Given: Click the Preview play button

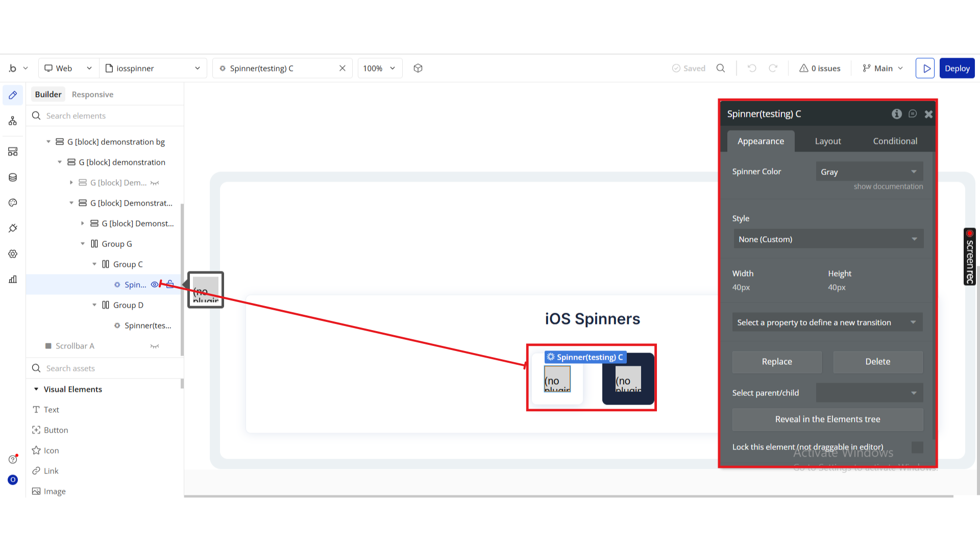Looking at the screenshot, I should coord(925,68).
